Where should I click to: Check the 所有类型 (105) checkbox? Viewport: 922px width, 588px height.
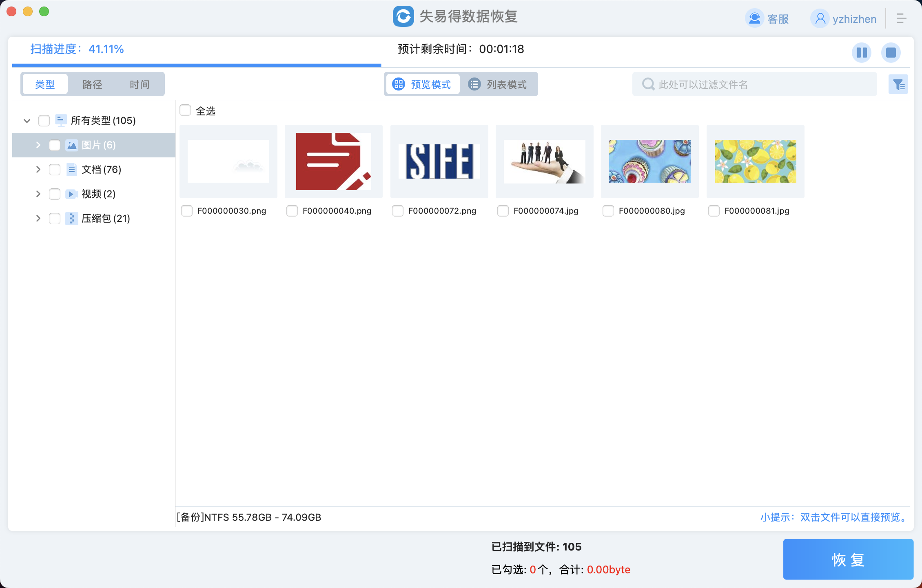tap(44, 121)
